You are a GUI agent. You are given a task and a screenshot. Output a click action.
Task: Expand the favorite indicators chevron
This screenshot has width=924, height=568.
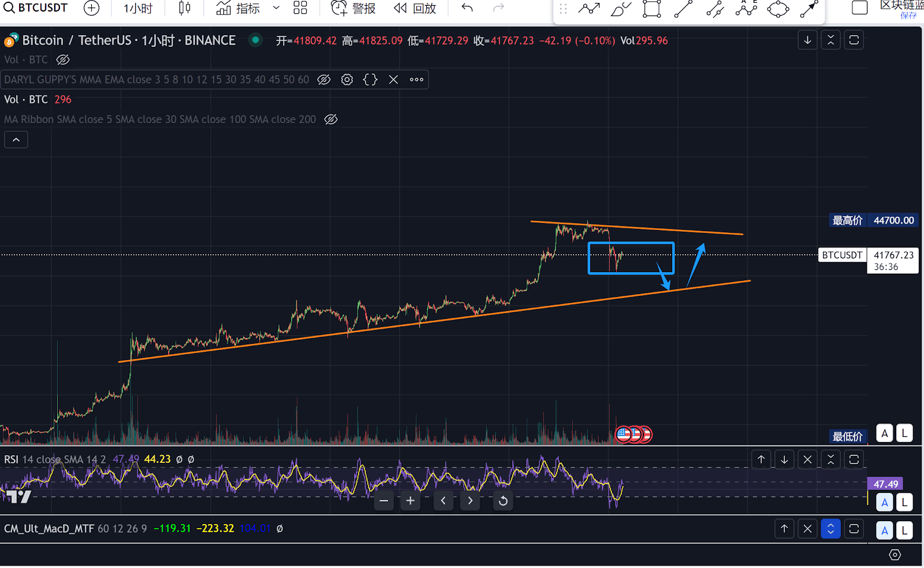pos(276,8)
